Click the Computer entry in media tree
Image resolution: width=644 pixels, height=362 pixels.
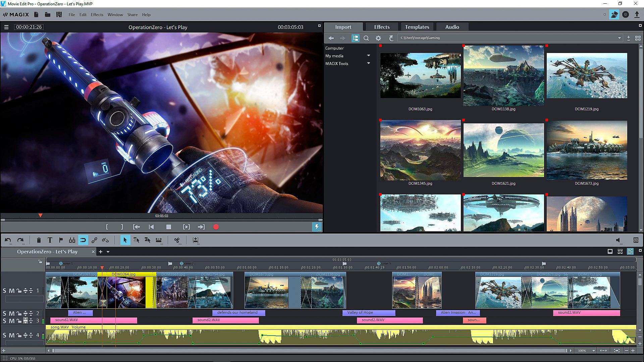[x=334, y=48]
